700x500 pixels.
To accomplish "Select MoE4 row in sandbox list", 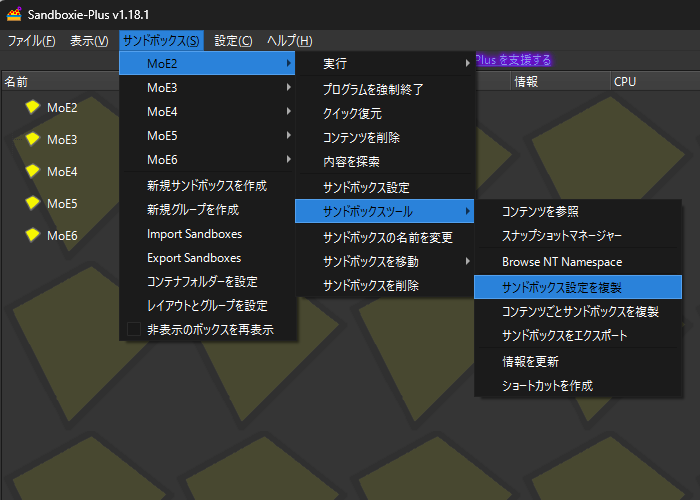I will (x=62, y=171).
